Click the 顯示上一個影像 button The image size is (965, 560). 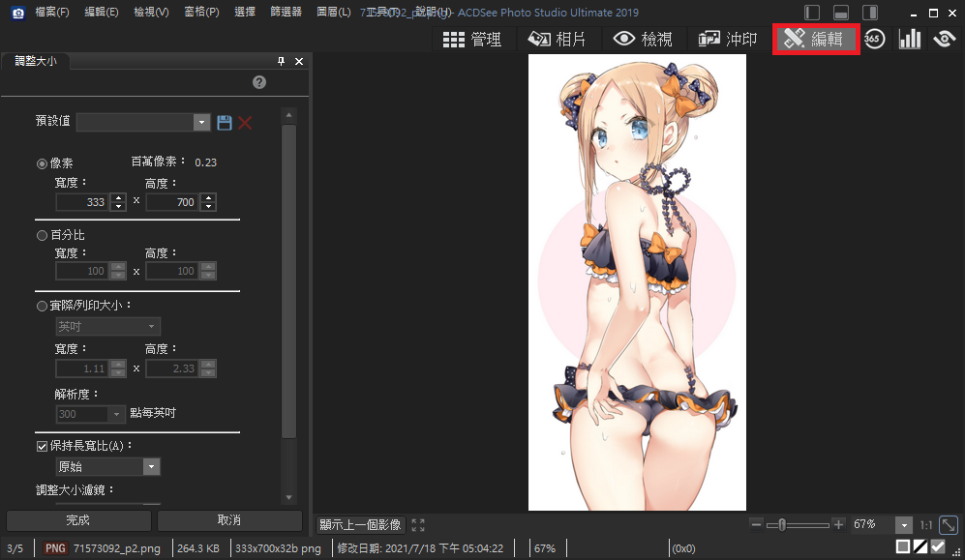click(361, 525)
